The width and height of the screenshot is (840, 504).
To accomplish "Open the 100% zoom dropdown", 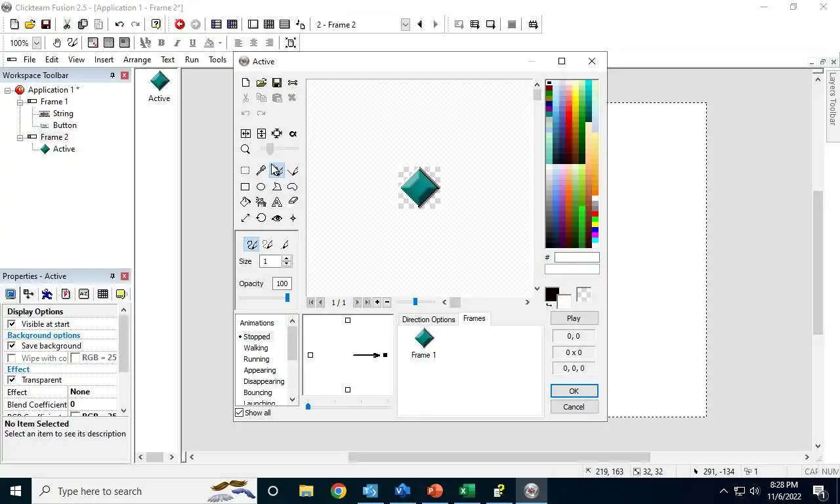I will pos(37,43).
